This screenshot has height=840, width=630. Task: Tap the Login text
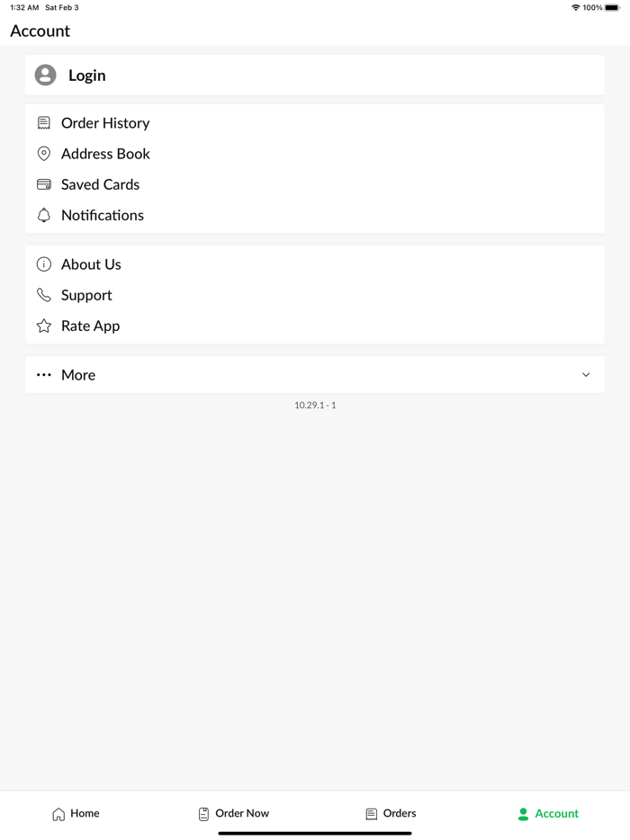click(87, 76)
